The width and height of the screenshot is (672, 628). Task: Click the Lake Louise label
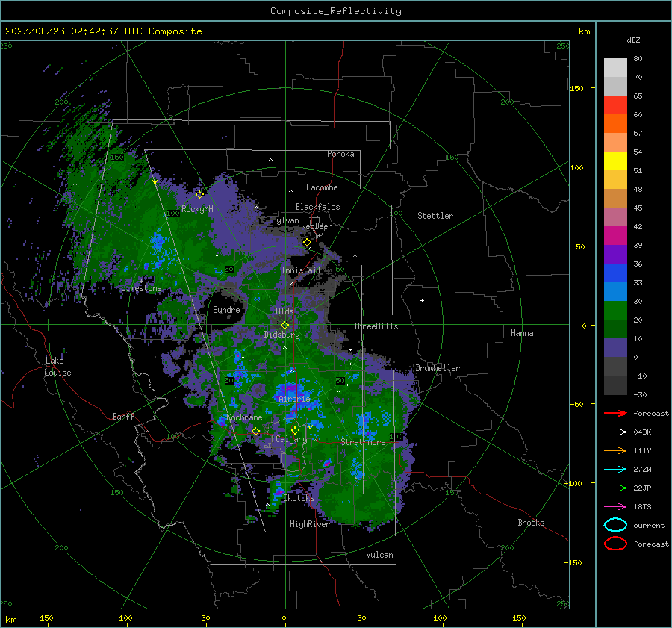tap(57, 367)
